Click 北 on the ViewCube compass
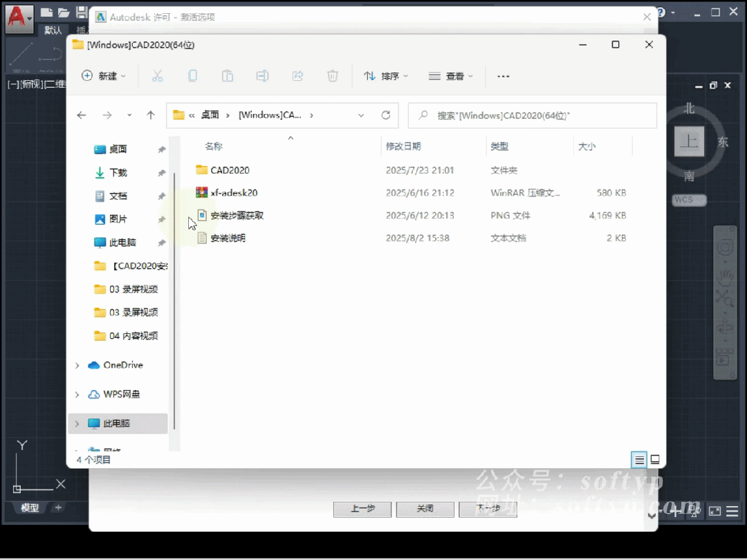 690,109
